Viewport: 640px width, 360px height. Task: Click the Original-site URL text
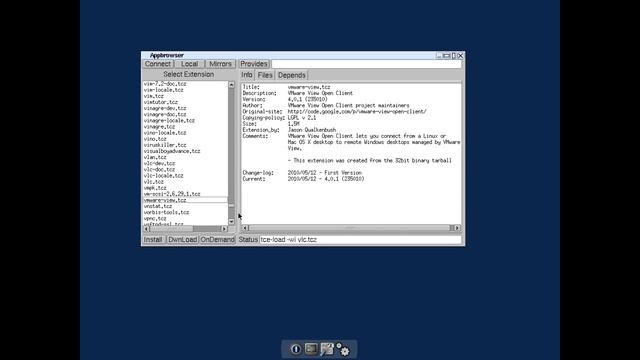[x=357, y=111]
